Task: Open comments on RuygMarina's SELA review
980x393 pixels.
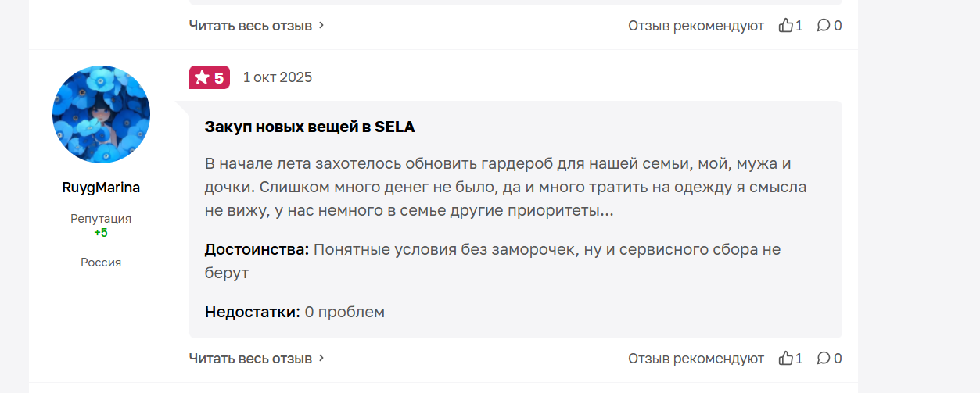Action: 824,359
